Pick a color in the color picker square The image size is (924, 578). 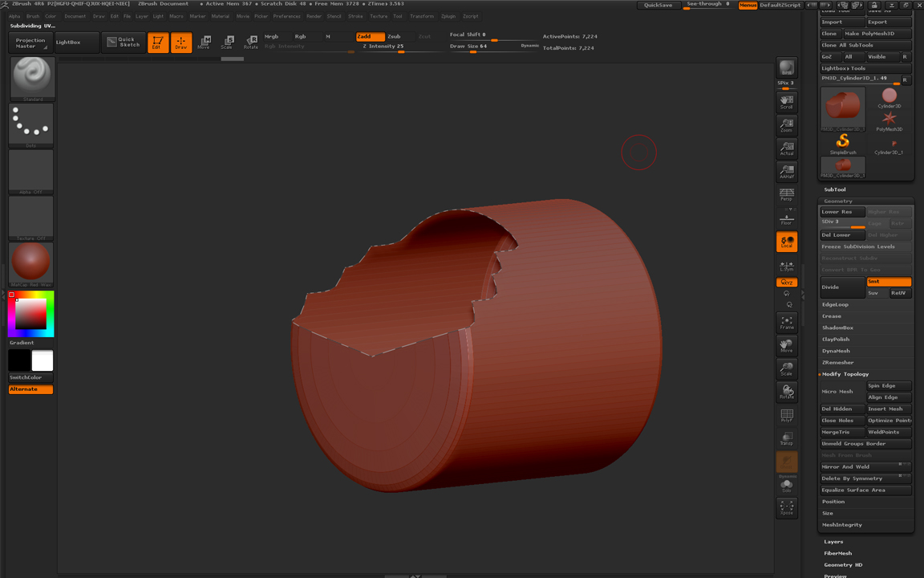[x=30, y=314]
